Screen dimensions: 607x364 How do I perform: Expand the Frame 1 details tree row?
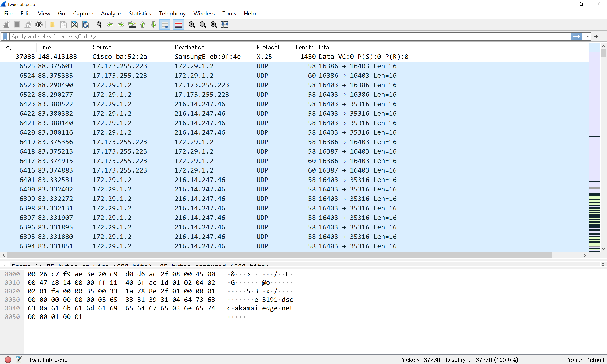pos(5,265)
